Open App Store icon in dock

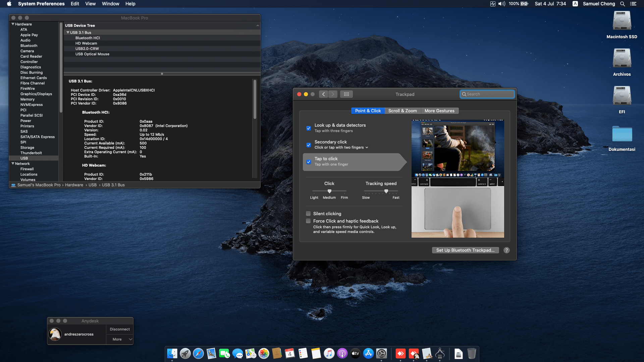368,354
